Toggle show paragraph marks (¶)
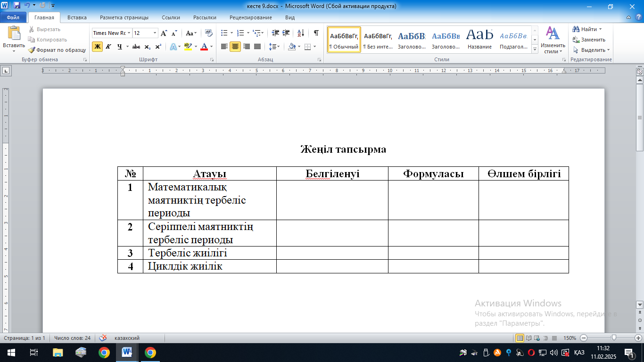The height and width of the screenshot is (362, 644). [316, 33]
